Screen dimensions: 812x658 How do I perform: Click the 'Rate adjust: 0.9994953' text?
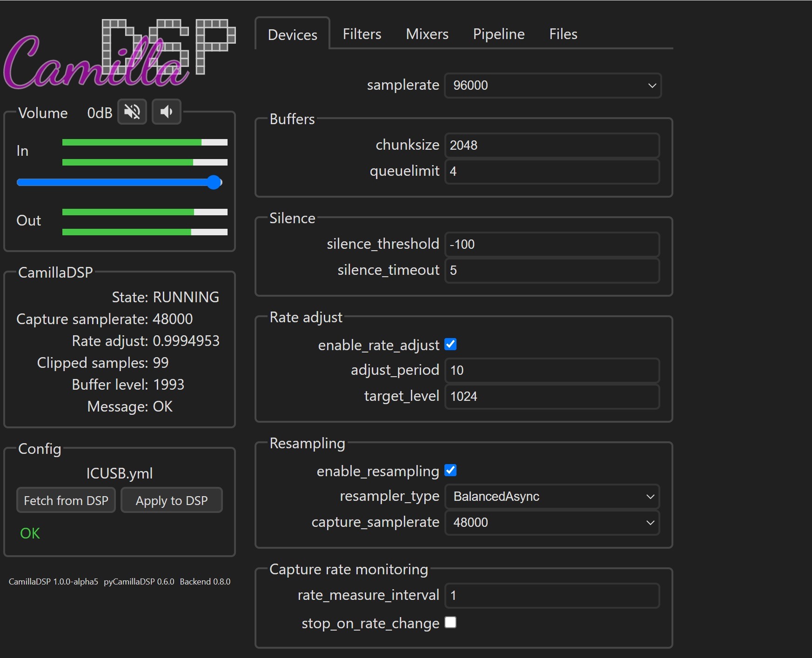pyautogui.click(x=146, y=341)
